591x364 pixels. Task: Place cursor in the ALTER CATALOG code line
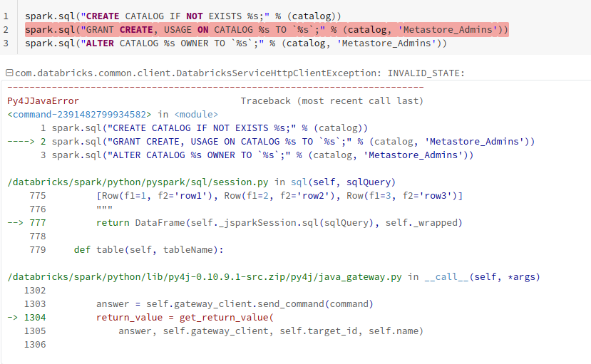pyautogui.click(x=235, y=43)
